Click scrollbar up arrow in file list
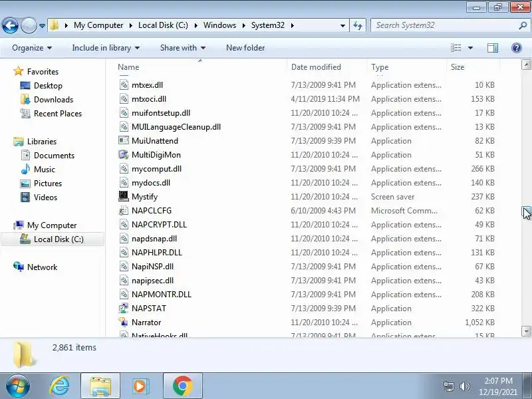Image resolution: width=532 pixels, height=399 pixels. [526, 65]
